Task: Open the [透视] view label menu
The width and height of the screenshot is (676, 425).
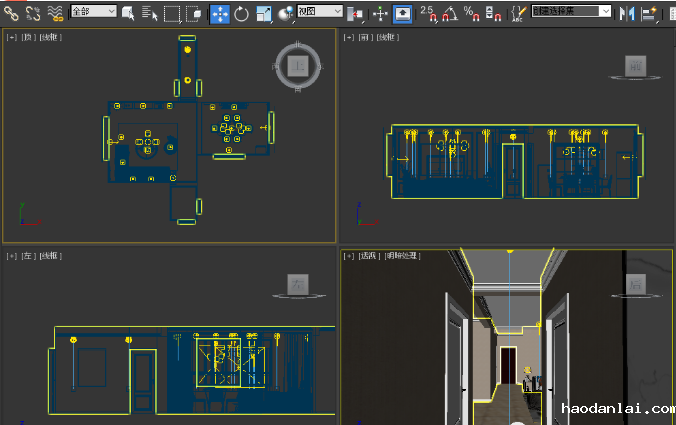Action: (x=369, y=256)
